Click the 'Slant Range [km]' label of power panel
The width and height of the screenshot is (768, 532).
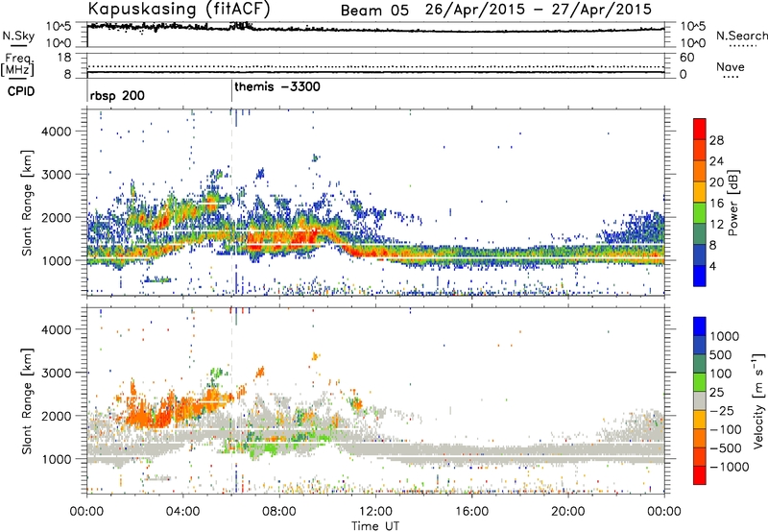(27, 203)
